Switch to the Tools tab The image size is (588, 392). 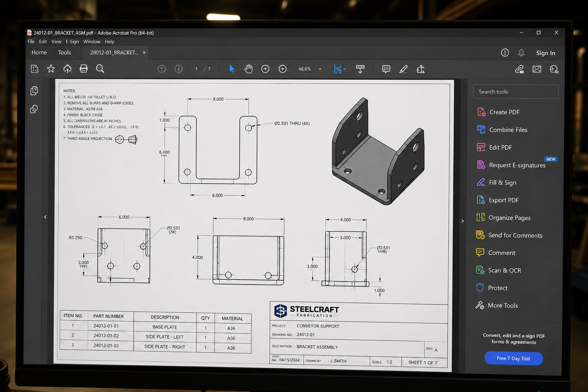[x=65, y=52]
